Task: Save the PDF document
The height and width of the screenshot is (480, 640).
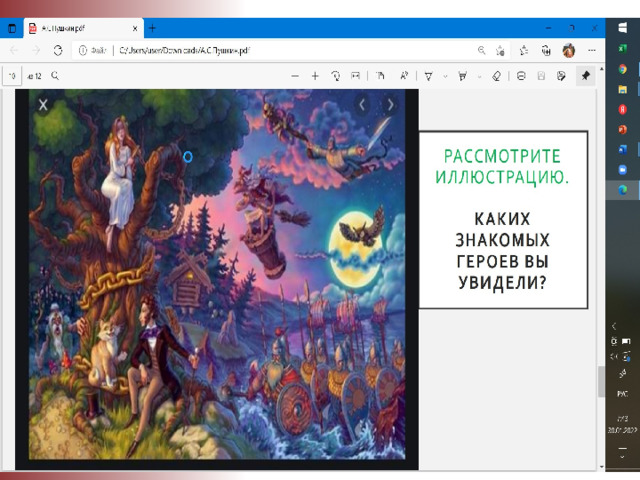Action: pos(541,76)
